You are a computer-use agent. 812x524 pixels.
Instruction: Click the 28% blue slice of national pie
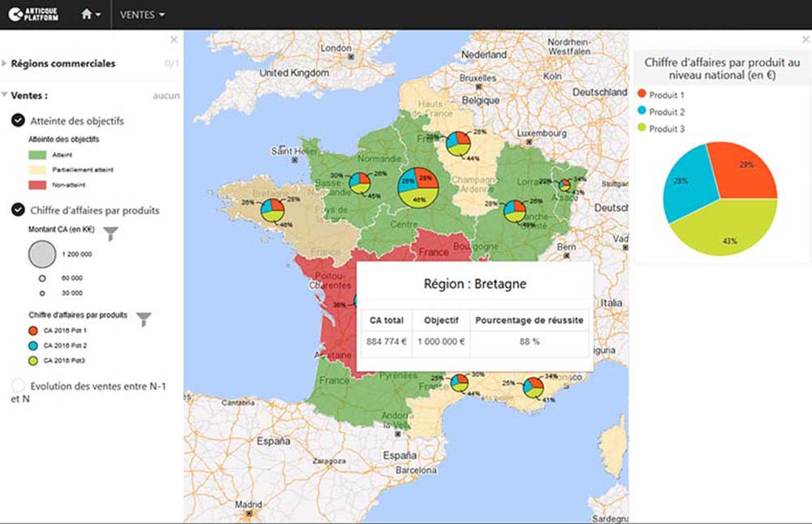click(686, 183)
